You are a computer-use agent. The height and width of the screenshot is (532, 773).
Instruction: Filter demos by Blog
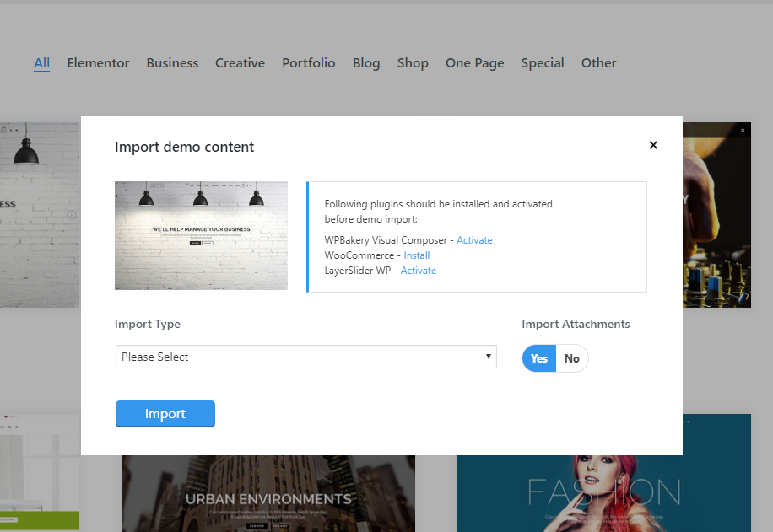tap(366, 63)
